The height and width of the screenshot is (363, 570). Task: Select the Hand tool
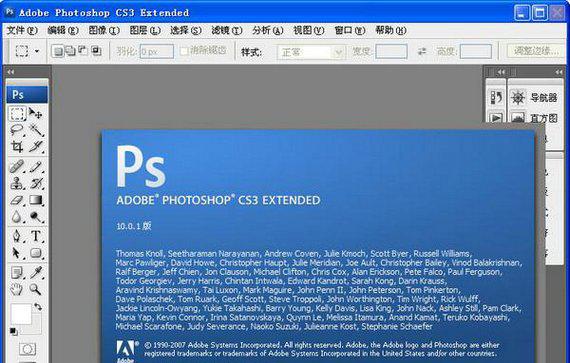[17, 289]
